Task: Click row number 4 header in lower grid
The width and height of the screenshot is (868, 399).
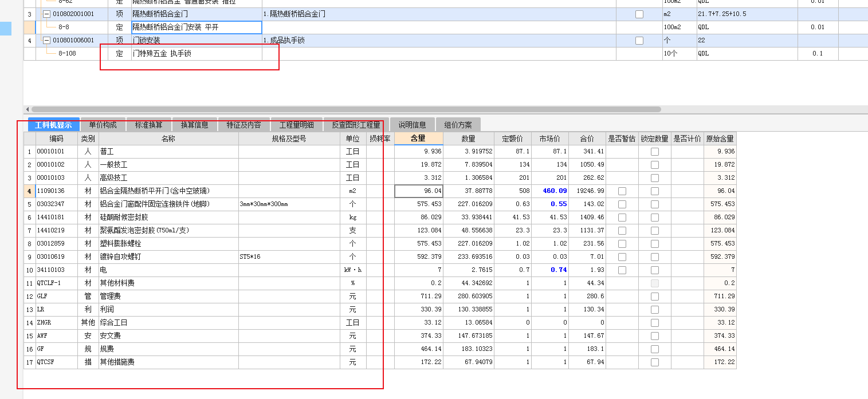Action: 29,191
